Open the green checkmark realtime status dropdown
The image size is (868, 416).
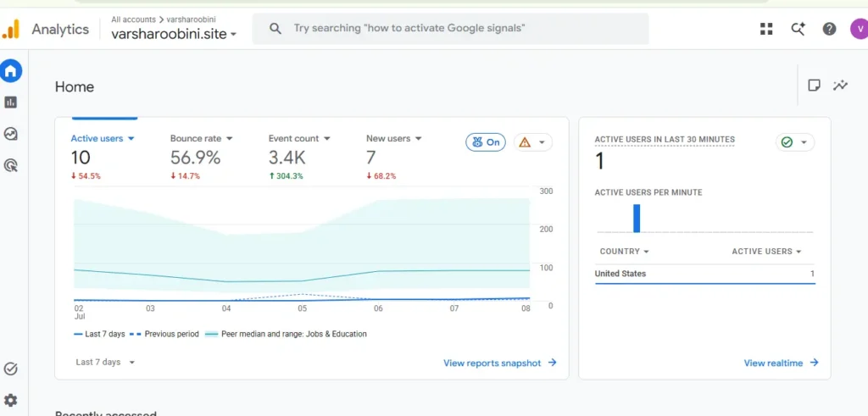pos(795,142)
